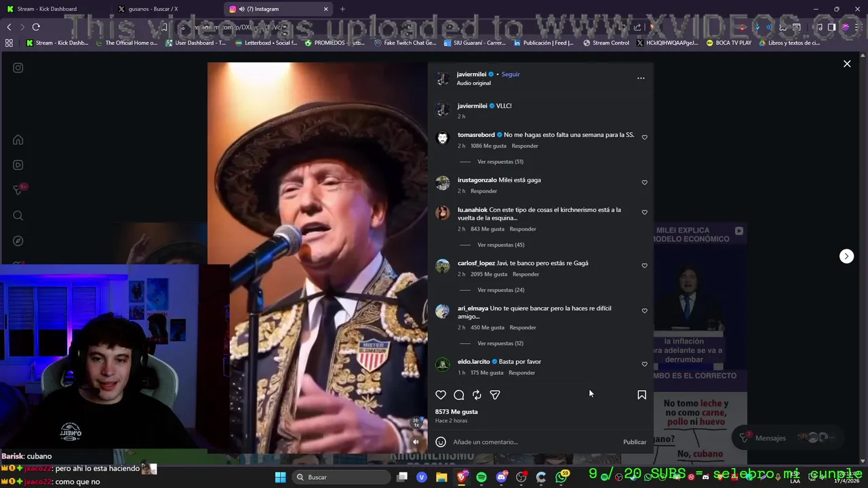This screenshot has width=868, height=488.
Task: Open the Stream Control bookmark
Action: [x=606, y=43]
